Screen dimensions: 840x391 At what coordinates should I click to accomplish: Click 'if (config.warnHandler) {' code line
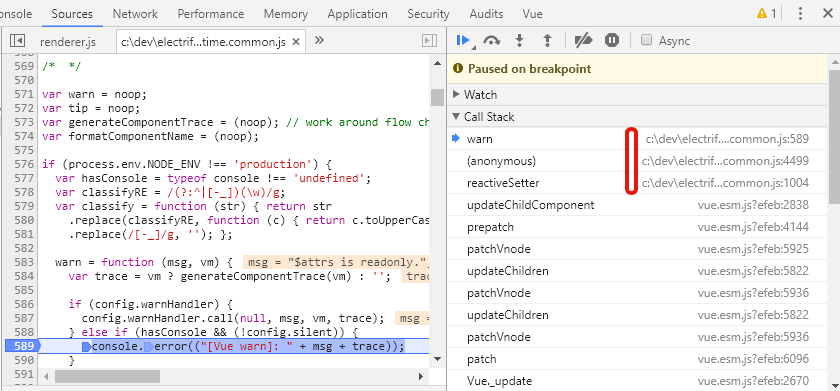pos(150,304)
